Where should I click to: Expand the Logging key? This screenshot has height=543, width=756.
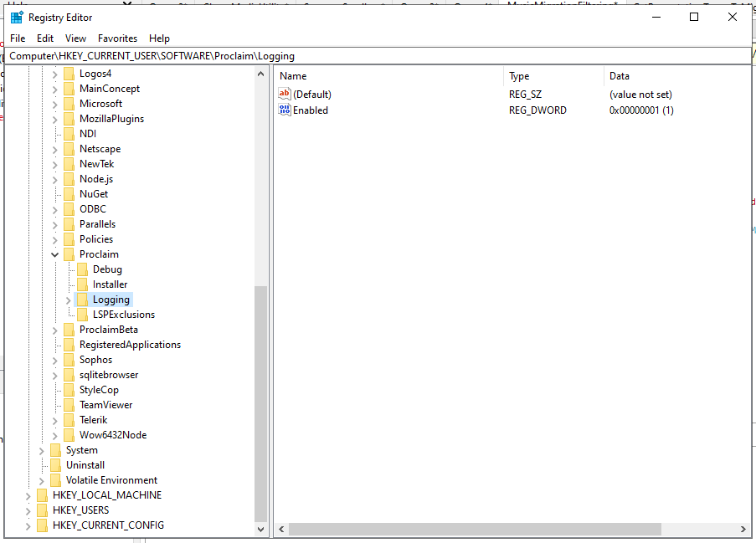coord(69,300)
